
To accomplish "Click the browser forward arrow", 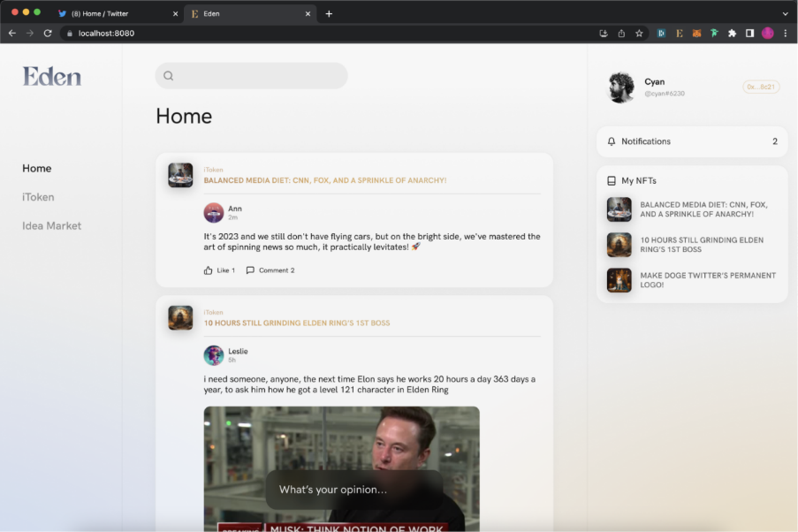I will (30, 33).
